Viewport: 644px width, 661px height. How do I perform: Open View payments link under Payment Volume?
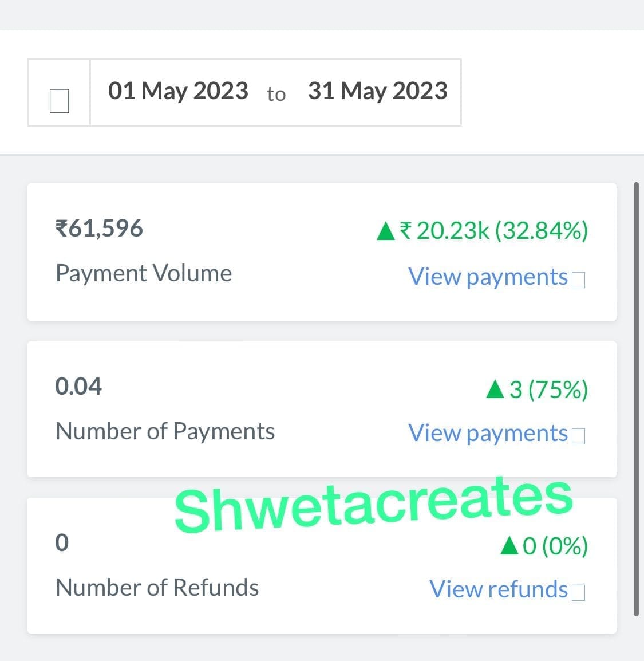pos(488,277)
